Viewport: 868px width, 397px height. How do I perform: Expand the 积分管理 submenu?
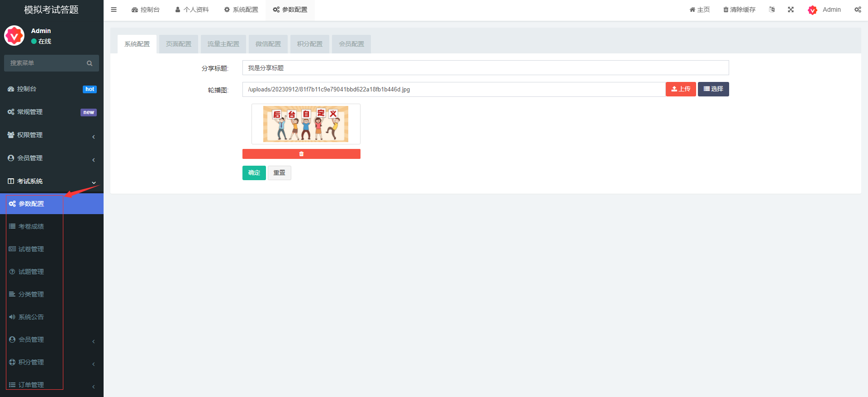(52, 362)
